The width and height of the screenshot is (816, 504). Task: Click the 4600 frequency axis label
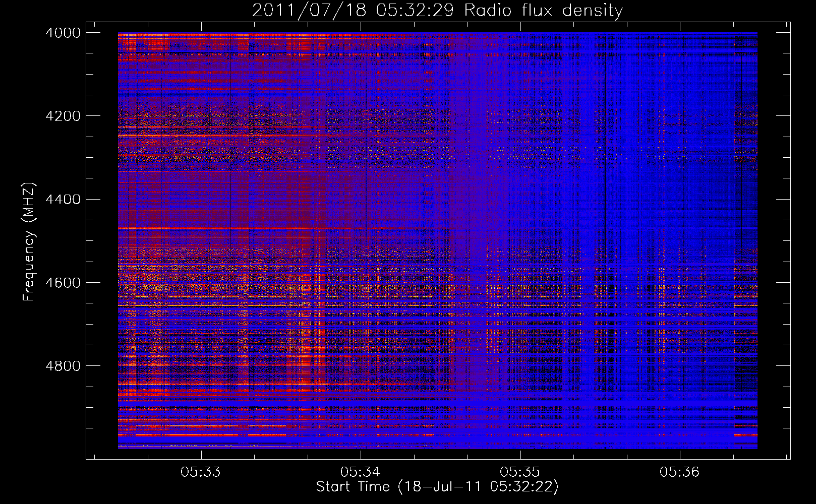pos(63,283)
